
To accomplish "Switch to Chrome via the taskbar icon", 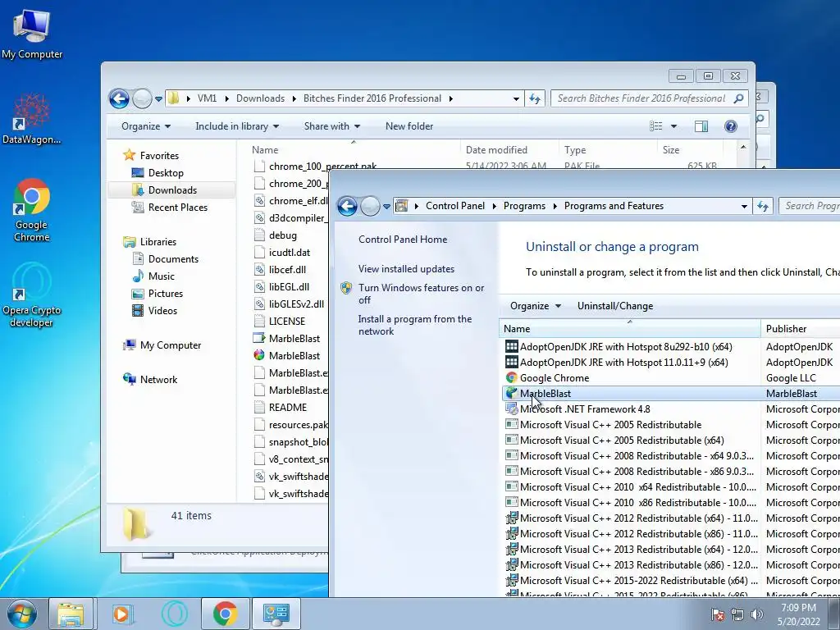I will pyautogui.click(x=226, y=614).
